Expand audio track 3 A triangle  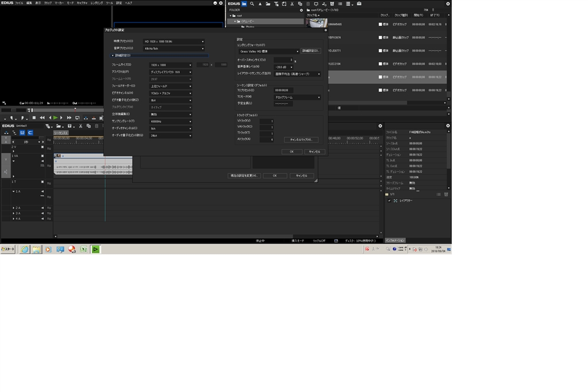pyautogui.click(x=14, y=214)
